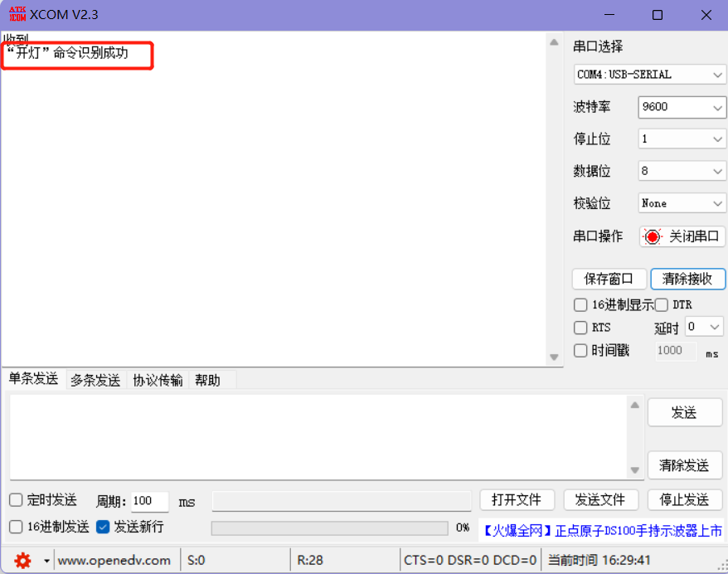
Task: Minimize the XCOM V2.3 window
Action: point(609,15)
